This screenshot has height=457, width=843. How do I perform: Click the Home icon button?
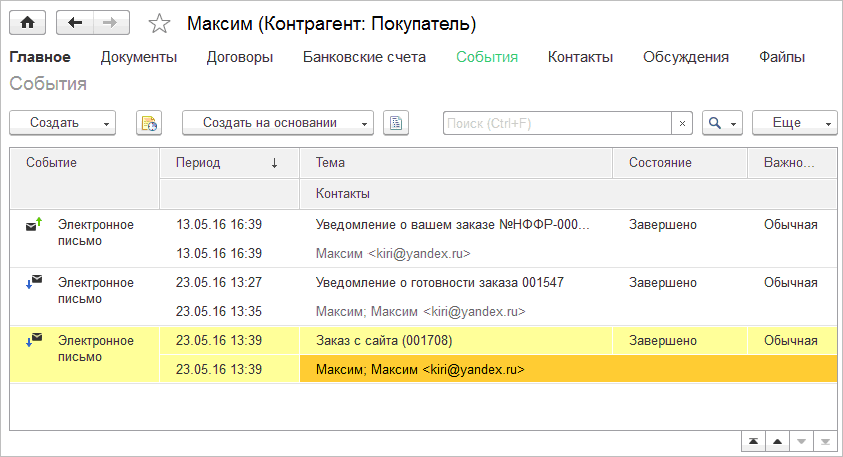27,23
